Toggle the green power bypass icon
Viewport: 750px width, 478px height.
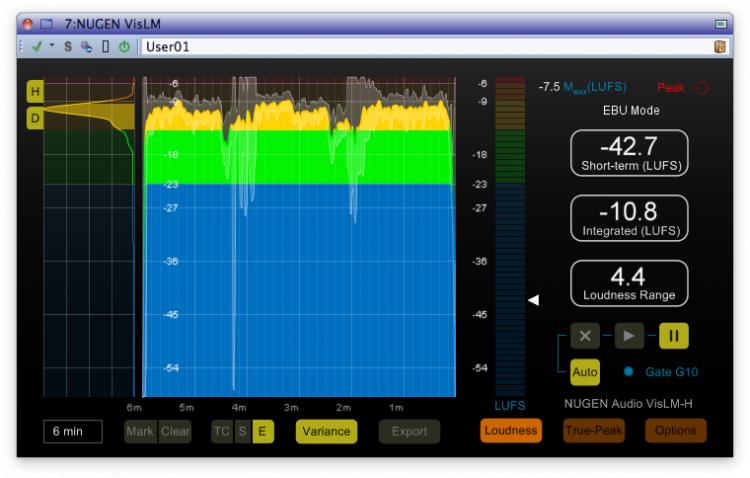(x=124, y=46)
